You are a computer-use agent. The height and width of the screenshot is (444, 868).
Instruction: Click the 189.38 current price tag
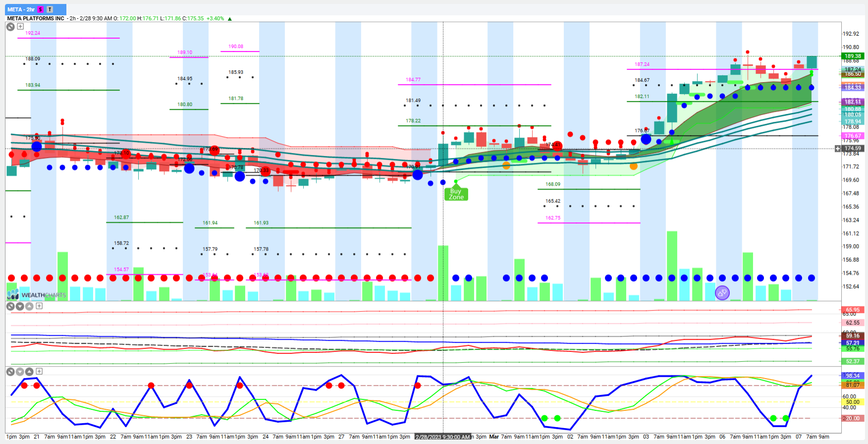[853, 56]
